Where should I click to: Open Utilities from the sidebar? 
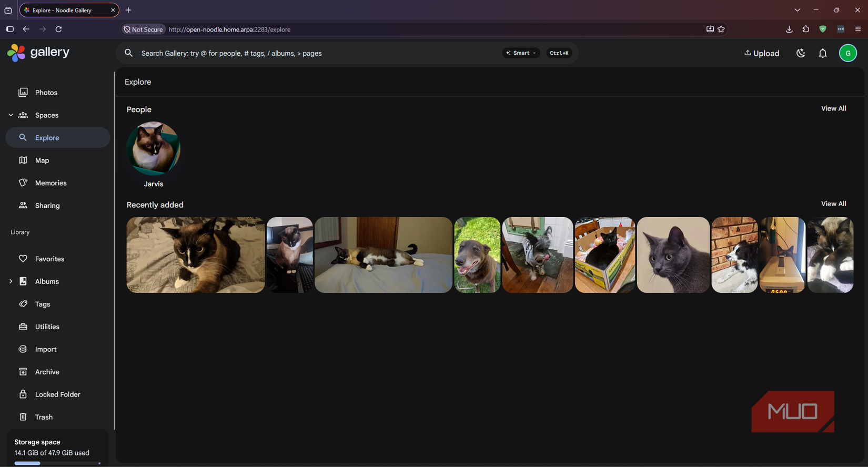tap(58, 327)
